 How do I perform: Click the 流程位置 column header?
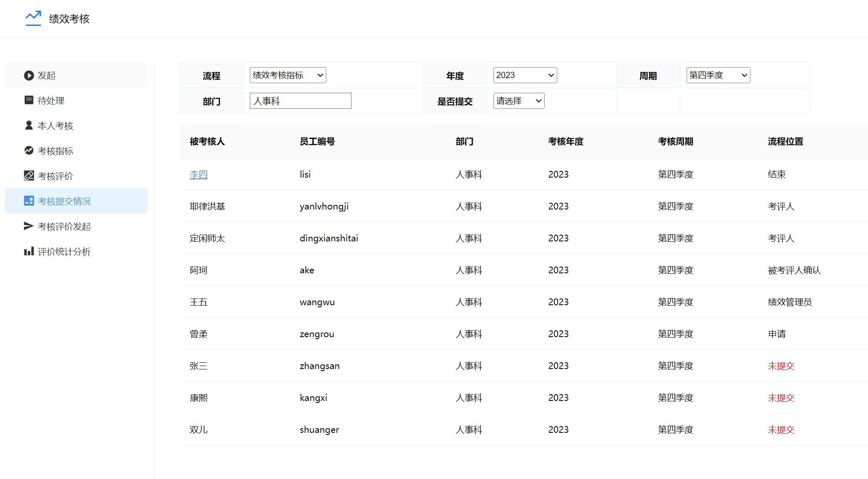tap(785, 141)
